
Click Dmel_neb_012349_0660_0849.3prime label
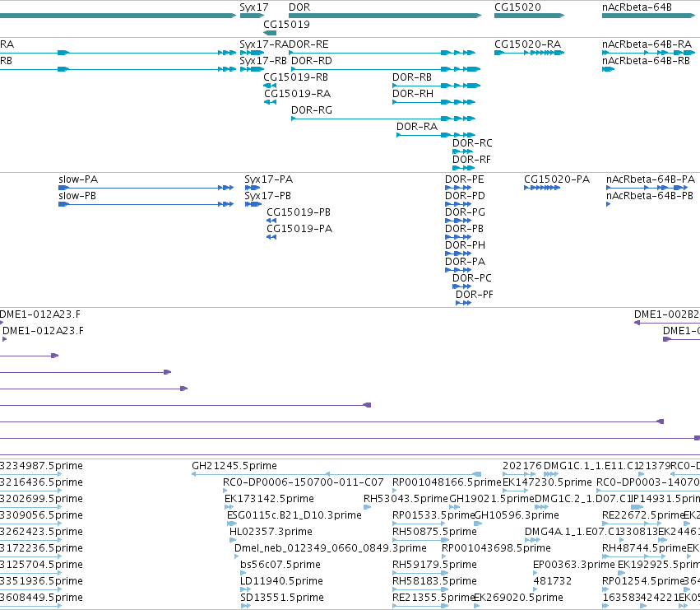coord(331,549)
